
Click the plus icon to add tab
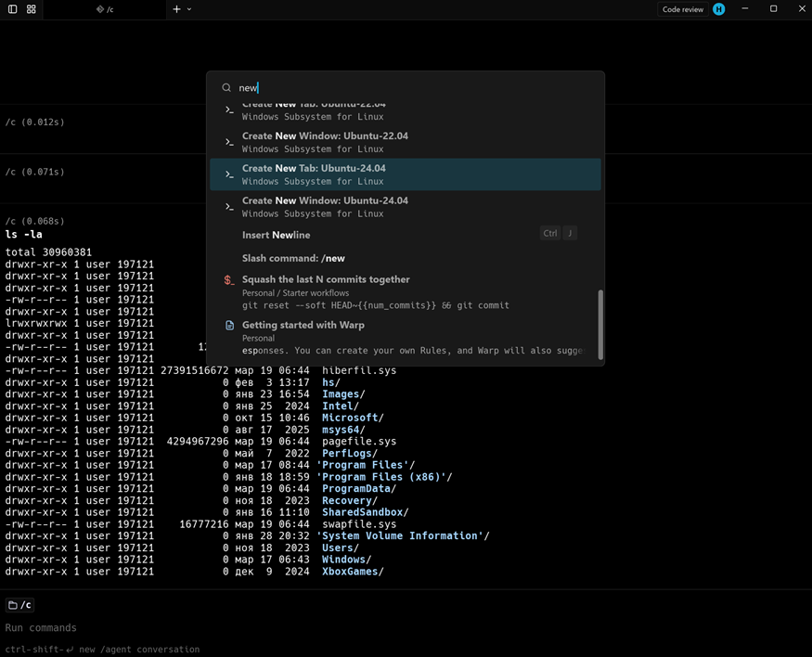point(176,9)
